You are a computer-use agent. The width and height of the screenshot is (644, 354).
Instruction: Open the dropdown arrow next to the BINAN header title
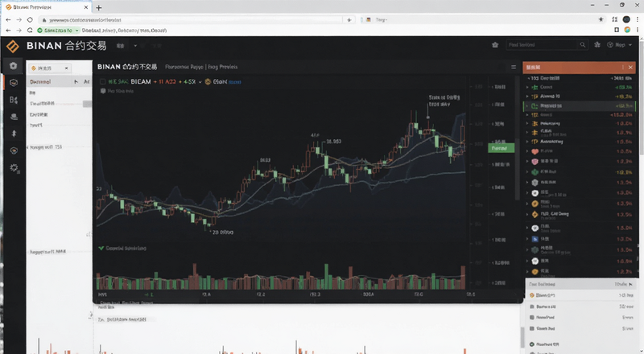tap(135, 46)
